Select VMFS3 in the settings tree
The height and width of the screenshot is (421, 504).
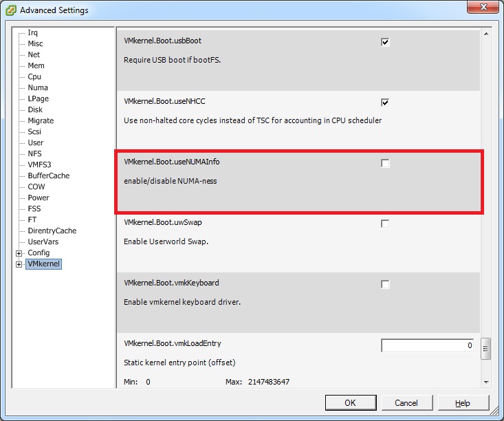click(x=39, y=164)
